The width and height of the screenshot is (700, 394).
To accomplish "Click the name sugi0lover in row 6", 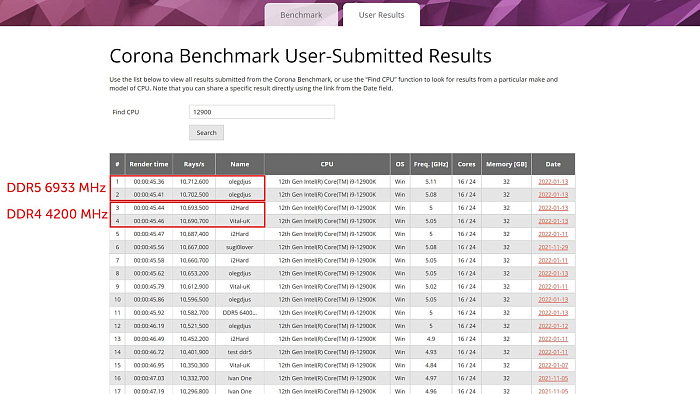I will pos(240,247).
